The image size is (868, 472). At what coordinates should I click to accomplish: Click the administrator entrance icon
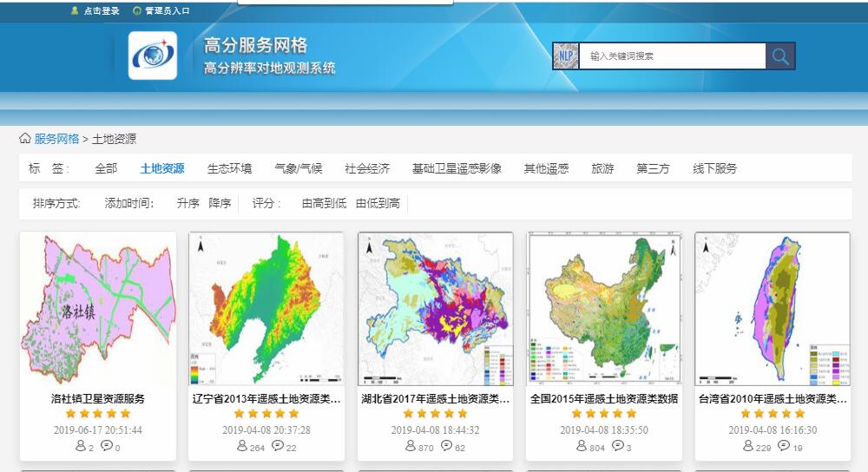click(x=137, y=11)
